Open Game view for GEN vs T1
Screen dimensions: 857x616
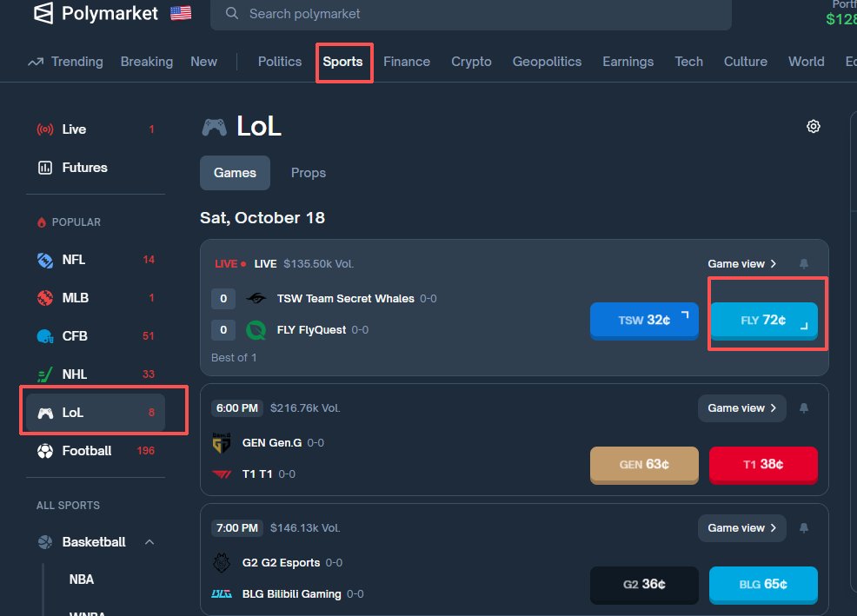point(741,407)
